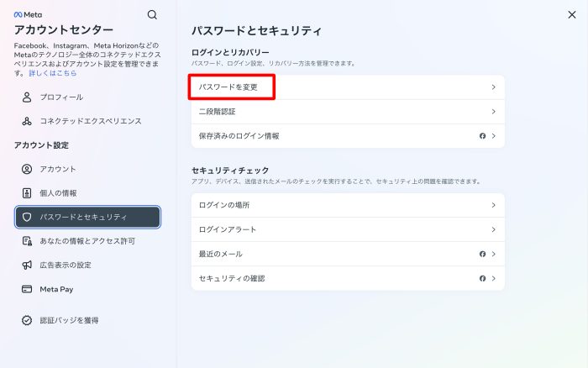Open the ログインアラート row
This screenshot has height=368, width=588.
(x=348, y=229)
